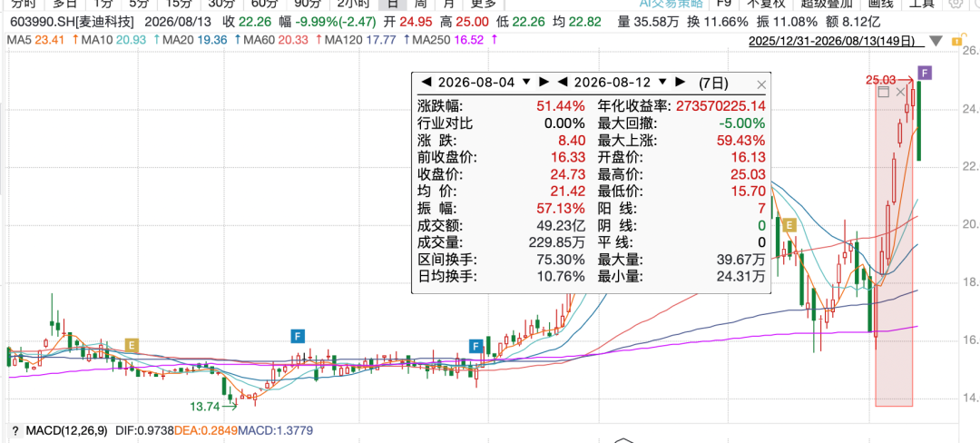
Task: Click the 25.03 high price label
Action: (x=881, y=80)
